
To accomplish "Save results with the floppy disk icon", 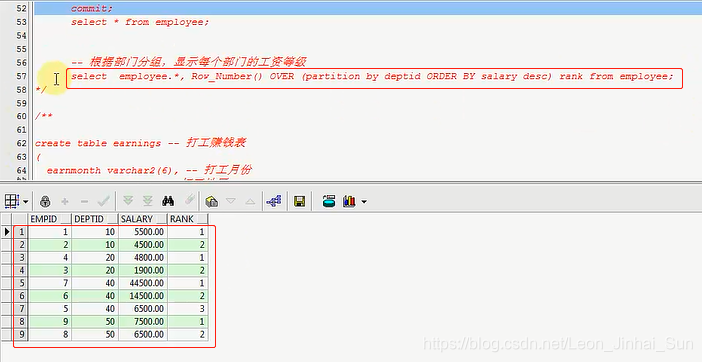I will pyautogui.click(x=300, y=201).
